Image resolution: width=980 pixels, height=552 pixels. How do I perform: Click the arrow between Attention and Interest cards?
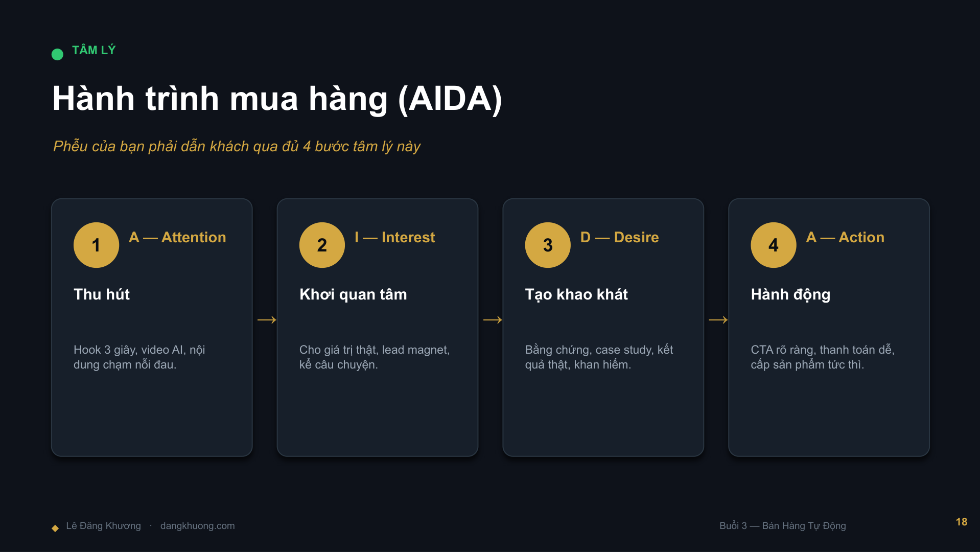[267, 320]
